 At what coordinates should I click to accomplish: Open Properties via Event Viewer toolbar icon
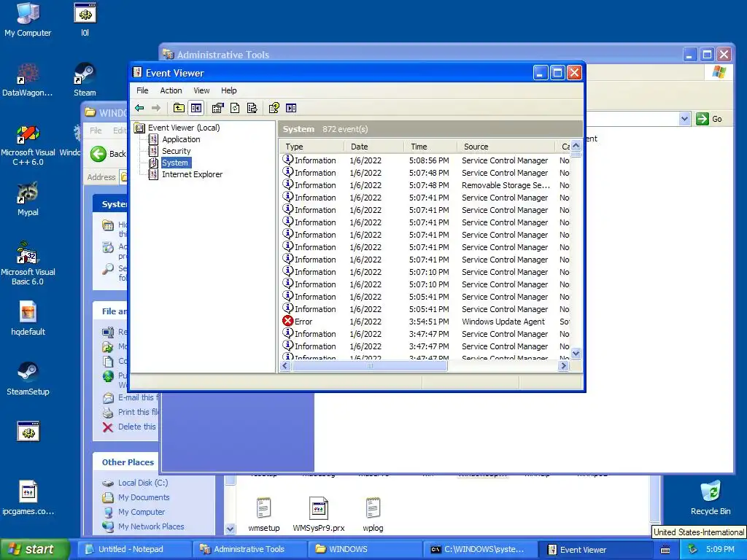pos(217,108)
